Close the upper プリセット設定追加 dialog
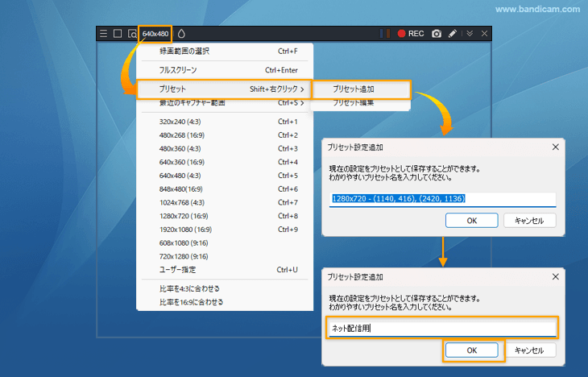588x377 pixels. click(555, 147)
